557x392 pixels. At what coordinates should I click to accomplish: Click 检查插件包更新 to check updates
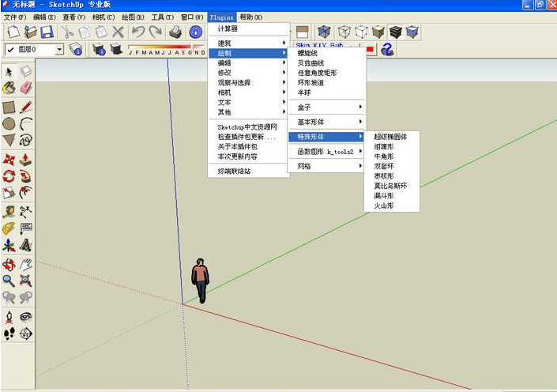[247, 137]
